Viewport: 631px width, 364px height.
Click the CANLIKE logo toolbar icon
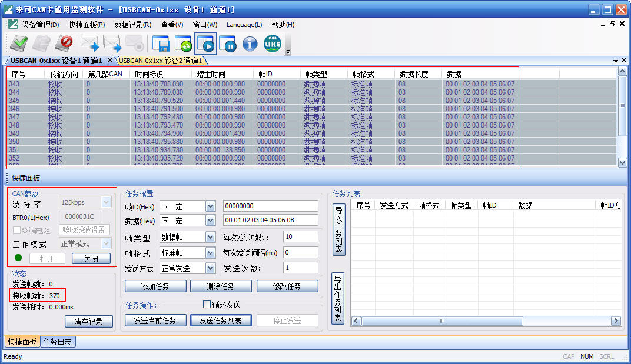click(271, 44)
